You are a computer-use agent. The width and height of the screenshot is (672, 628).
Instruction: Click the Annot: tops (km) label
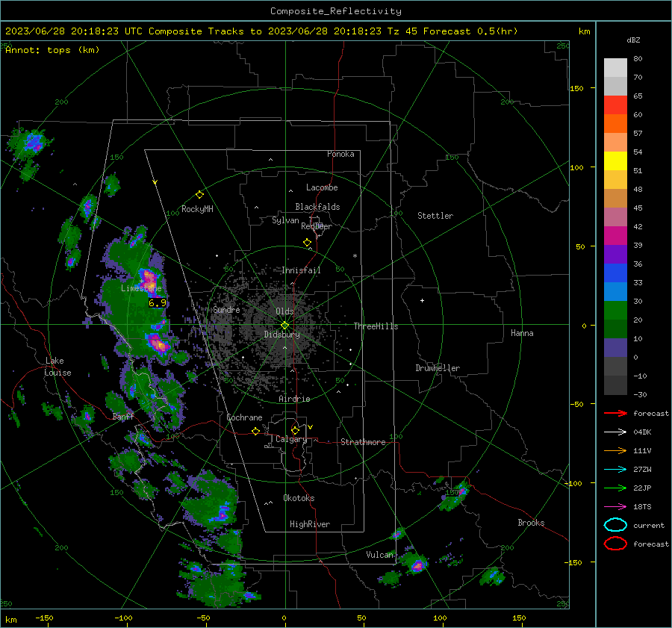52,50
